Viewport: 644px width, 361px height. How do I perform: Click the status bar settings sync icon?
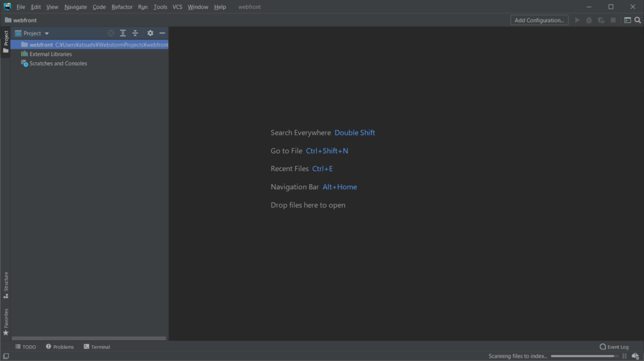click(x=635, y=357)
